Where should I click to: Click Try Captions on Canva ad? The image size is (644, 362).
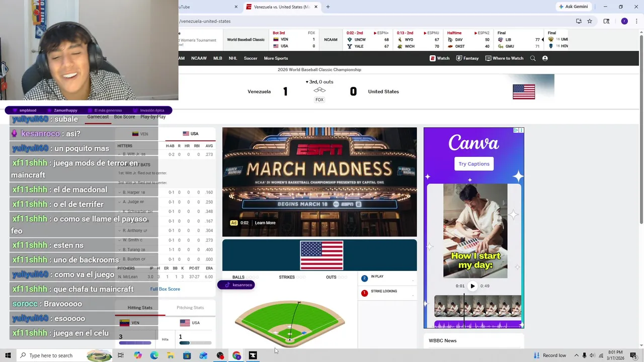tap(473, 164)
